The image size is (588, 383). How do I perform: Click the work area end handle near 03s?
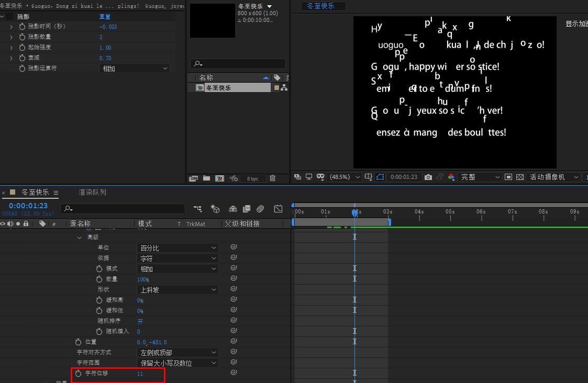389,222
